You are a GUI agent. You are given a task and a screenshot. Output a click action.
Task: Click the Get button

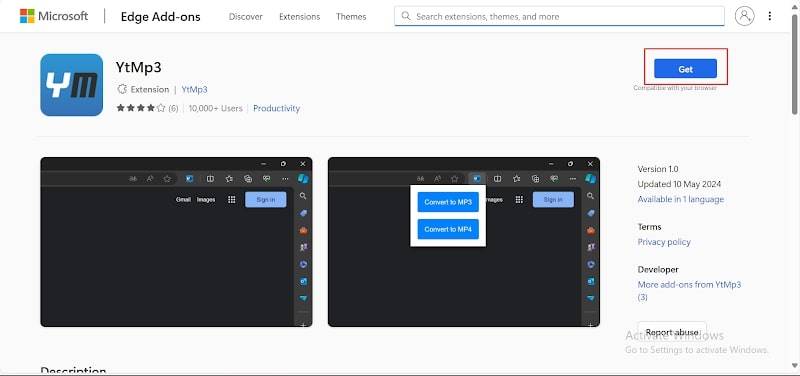tap(685, 69)
